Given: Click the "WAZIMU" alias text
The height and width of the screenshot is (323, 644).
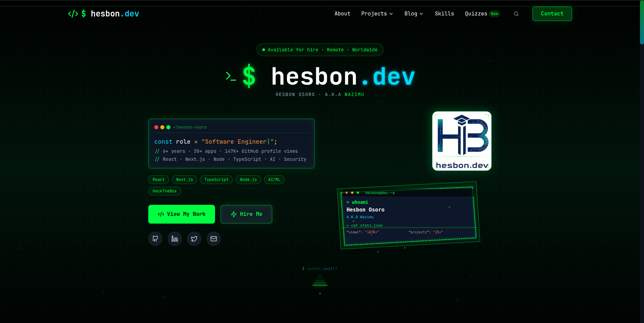Looking at the screenshot, I should [354, 95].
